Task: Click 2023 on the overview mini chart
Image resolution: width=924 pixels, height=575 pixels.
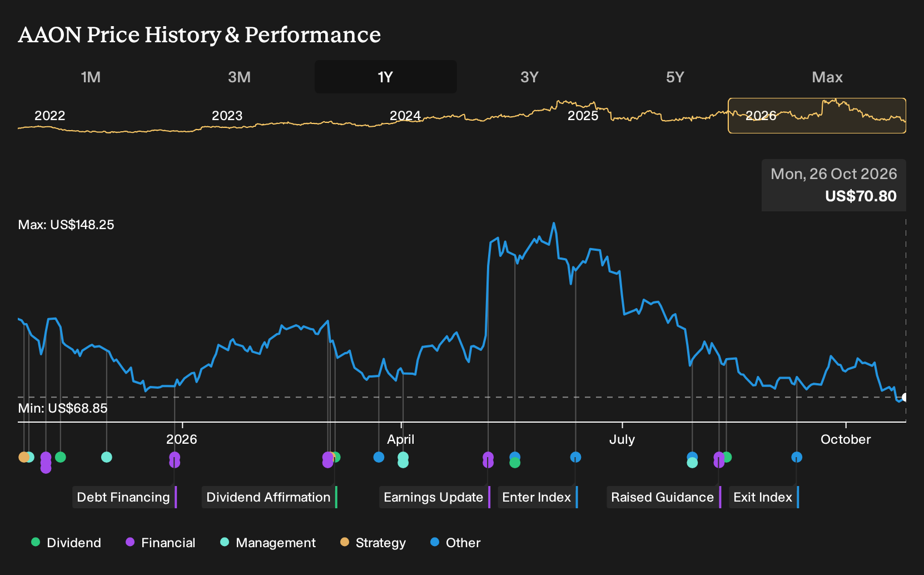Action: pos(227,116)
